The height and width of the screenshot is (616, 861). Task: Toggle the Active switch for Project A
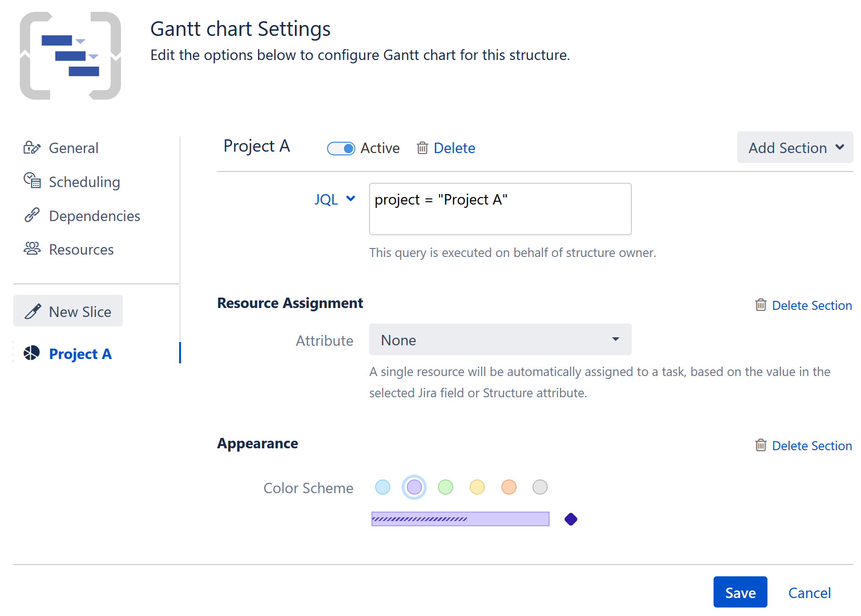click(x=341, y=148)
